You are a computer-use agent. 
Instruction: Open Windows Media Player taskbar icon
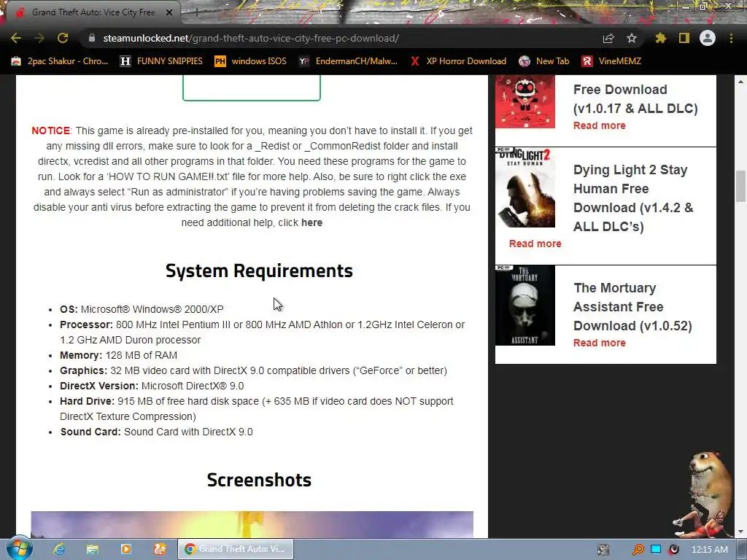125,549
